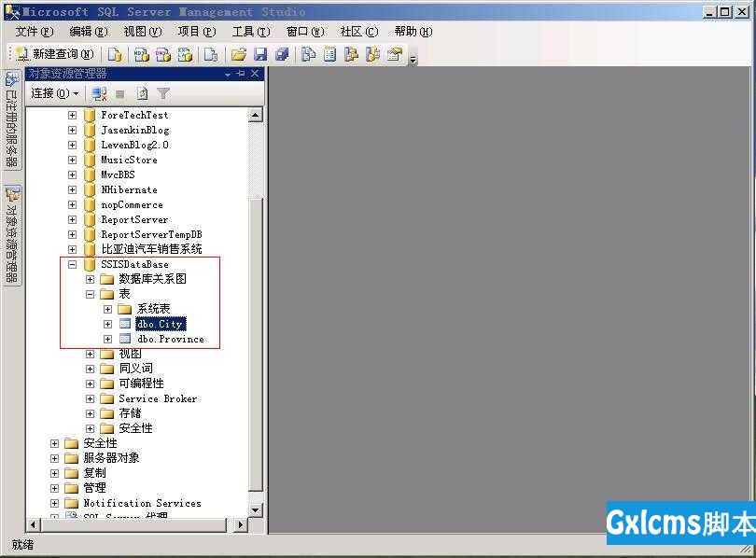Click the tree's vertical scrollbar up arrow
The height and width of the screenshot is (558, 756).
pos(255,115)
